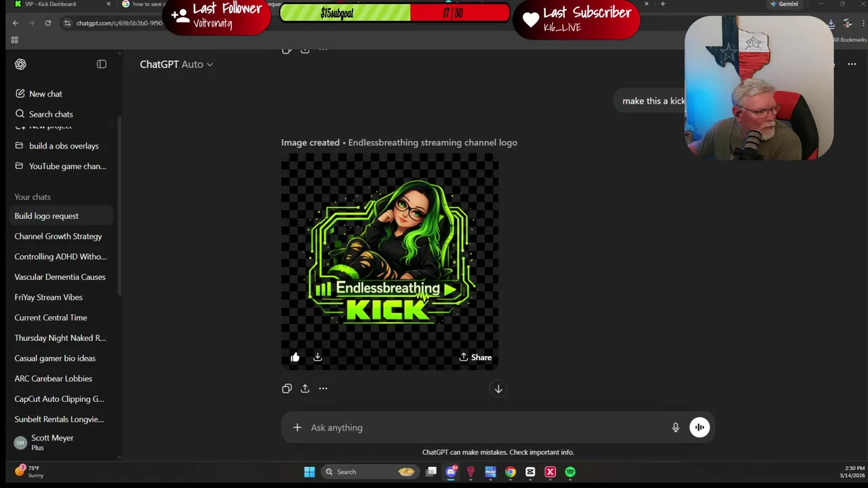Open the 'Channel Growth Strategy' chat
Viewport: 868px width, 488px height.
(x=58, y=236)
